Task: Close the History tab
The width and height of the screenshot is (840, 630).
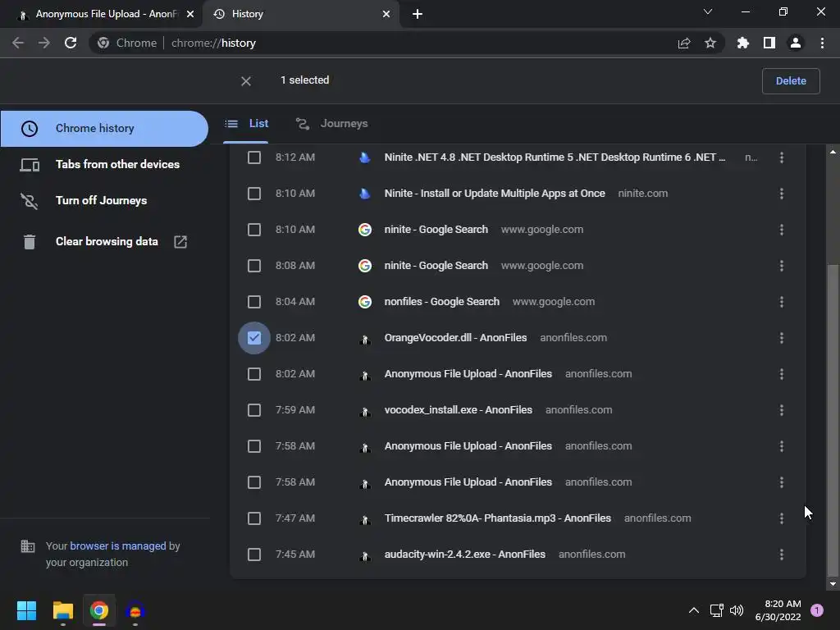Action: (386, 14)
